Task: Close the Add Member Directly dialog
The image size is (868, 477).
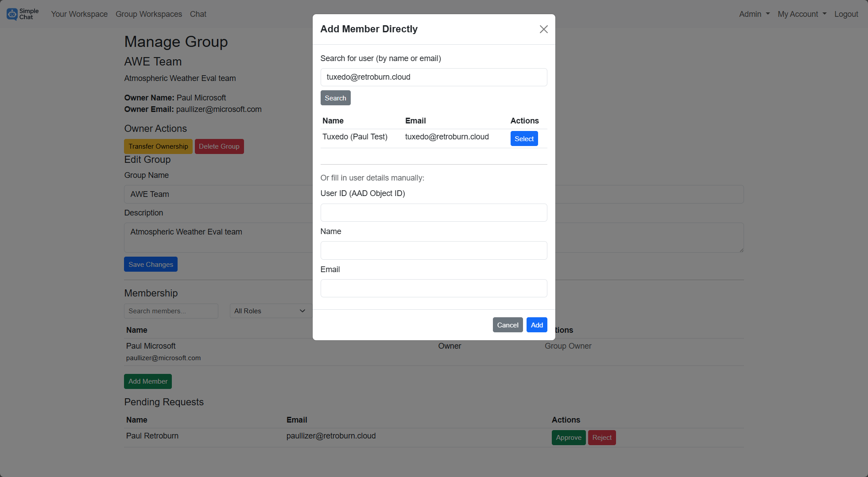Action: coord(543,29)
